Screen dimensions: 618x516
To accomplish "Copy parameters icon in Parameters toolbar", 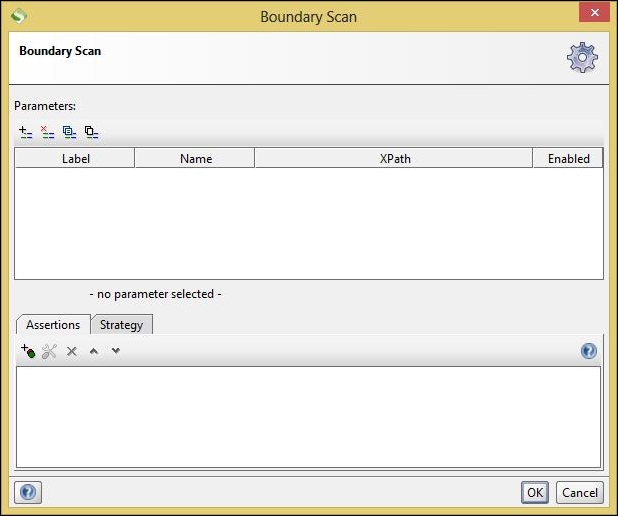I will [69, 132].
